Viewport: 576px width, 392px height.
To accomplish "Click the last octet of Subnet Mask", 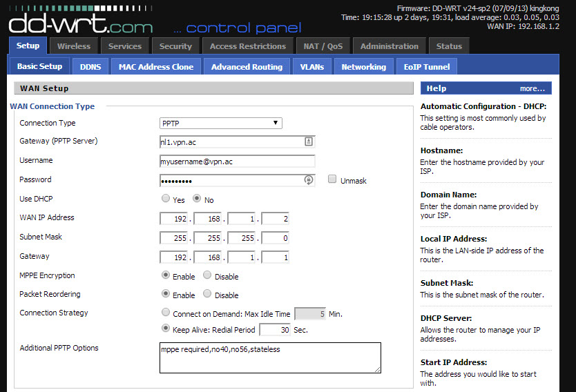I will coord(275,238).
